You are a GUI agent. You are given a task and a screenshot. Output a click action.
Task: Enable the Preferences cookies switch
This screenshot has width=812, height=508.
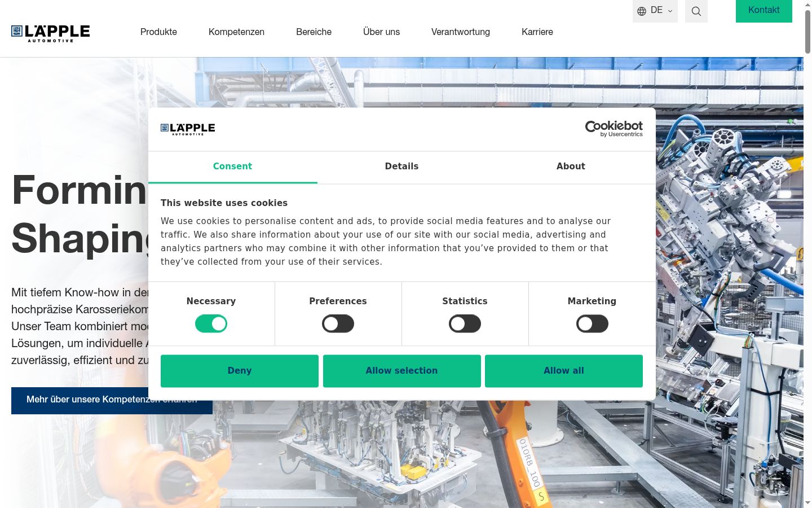coord(338,323)
